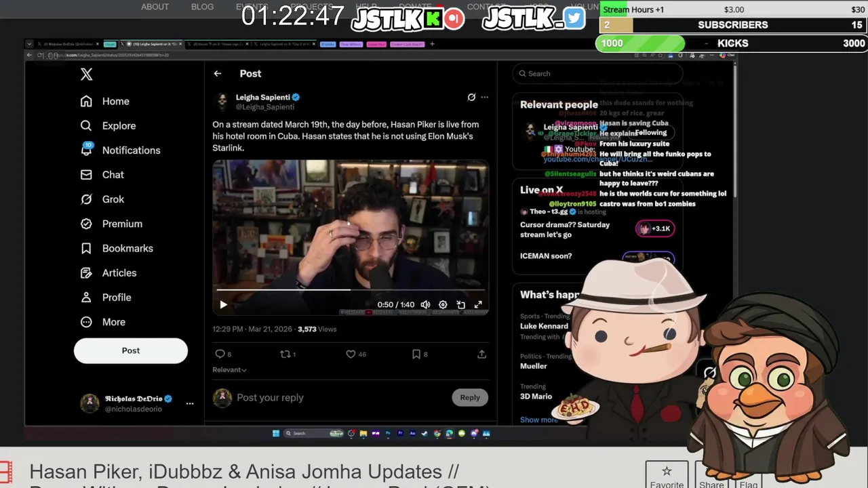868x488 pixels.
Task: Switch to the active Leigha Sapienti tab
Action: coord(153,44)
